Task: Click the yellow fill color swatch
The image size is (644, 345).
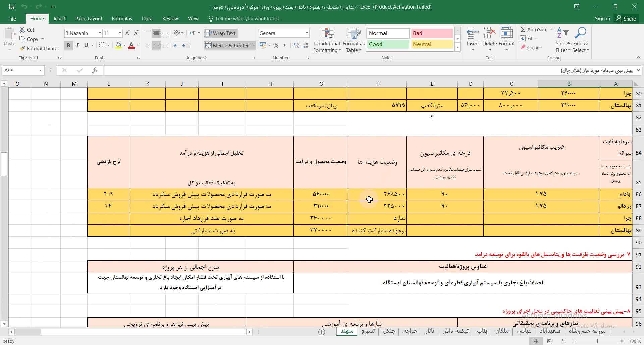Action: click(x=118, y=45)
